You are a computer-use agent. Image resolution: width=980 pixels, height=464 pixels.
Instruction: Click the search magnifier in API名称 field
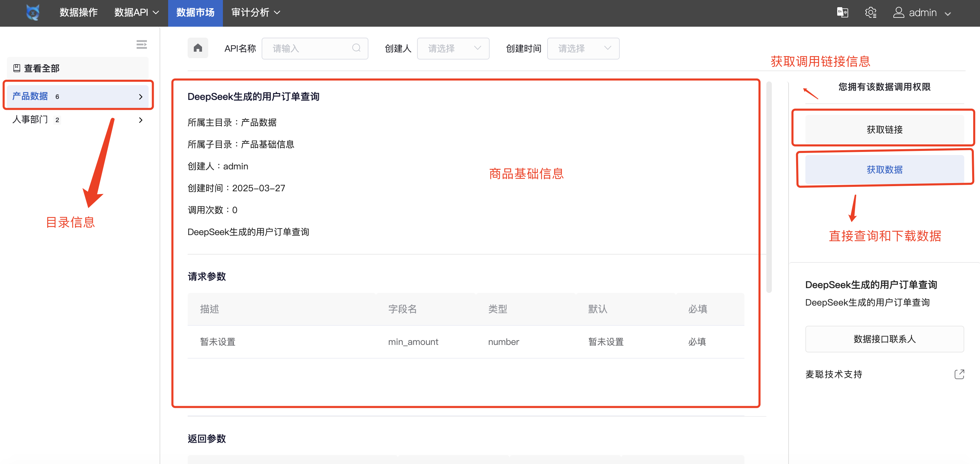356,48
